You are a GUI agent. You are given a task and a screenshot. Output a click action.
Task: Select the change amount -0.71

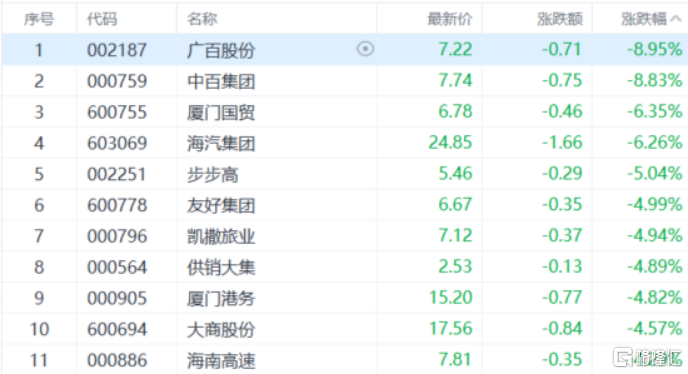[562, 49]
